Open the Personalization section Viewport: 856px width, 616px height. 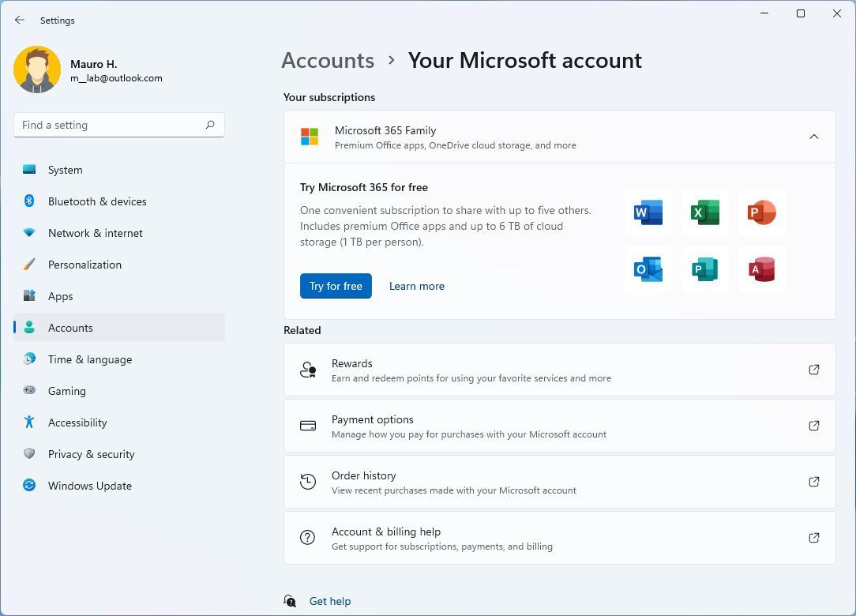[x=84, y=265]
